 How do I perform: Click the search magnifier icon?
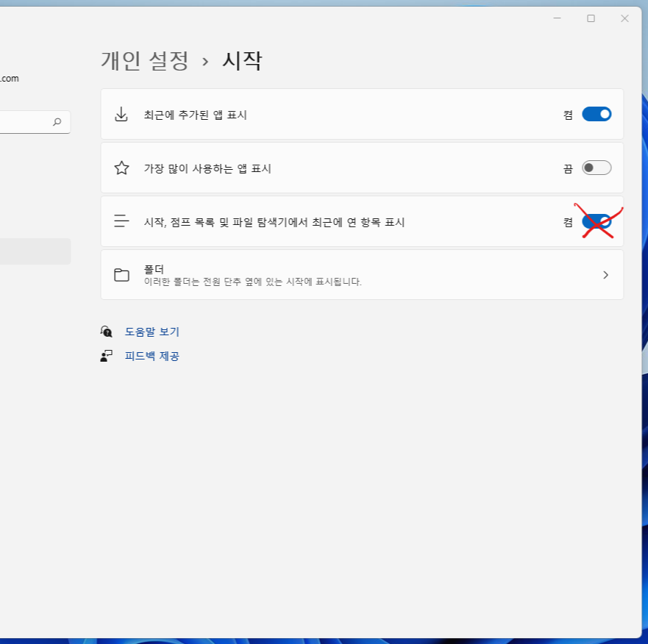(57, 122)
